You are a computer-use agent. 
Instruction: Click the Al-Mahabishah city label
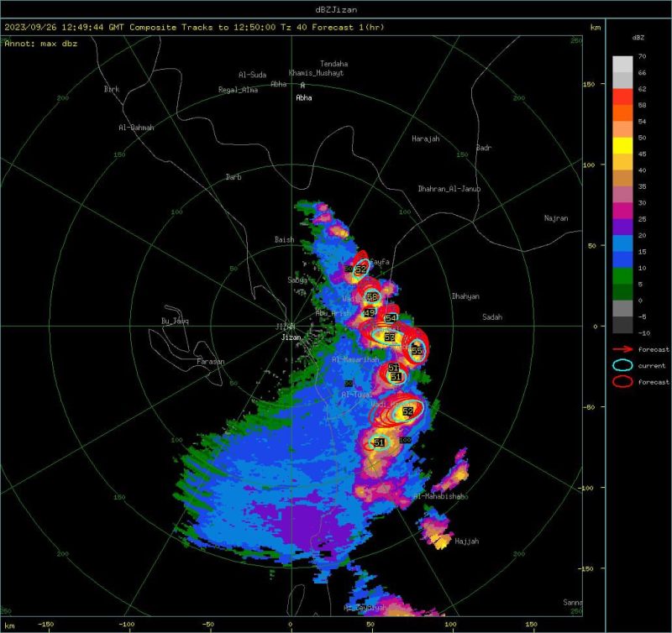(x=440, y=496)
